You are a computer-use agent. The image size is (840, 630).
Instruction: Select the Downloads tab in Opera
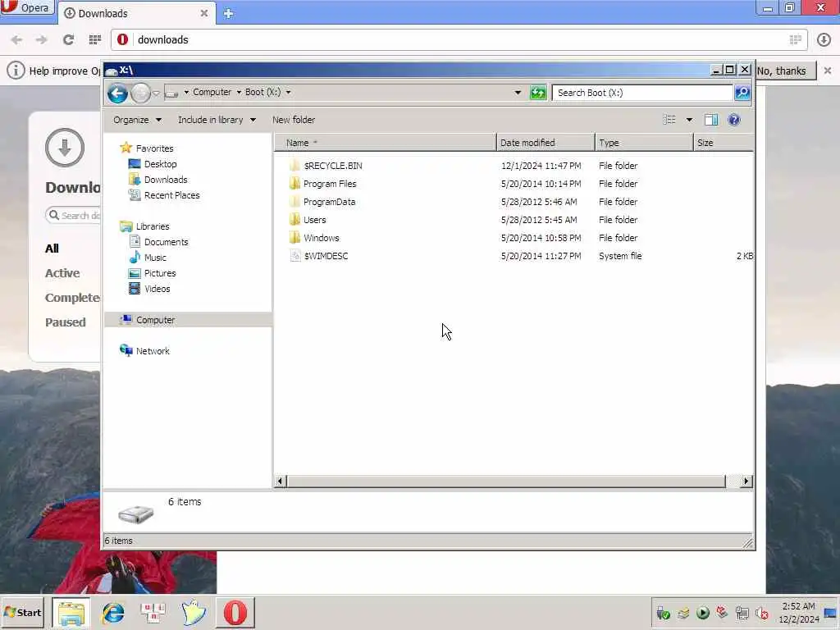[x=135, y=13]
